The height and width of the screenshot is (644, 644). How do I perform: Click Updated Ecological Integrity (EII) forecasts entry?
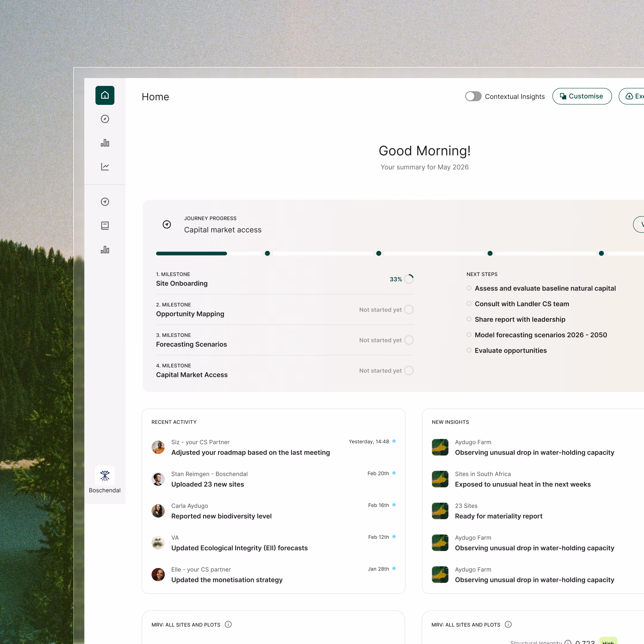point(274,543)
